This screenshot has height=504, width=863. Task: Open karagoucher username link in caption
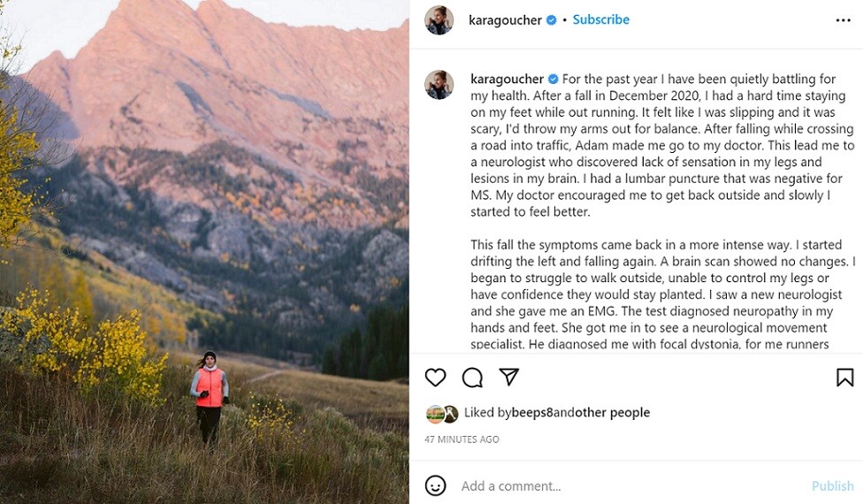click(x=507, y=79)
